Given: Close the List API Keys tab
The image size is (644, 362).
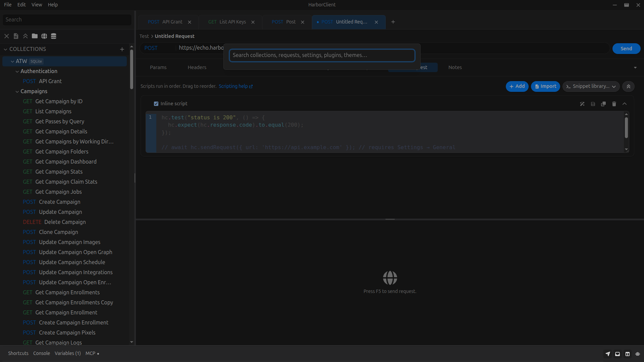Looking at the screenshot, I should point(253,22).
